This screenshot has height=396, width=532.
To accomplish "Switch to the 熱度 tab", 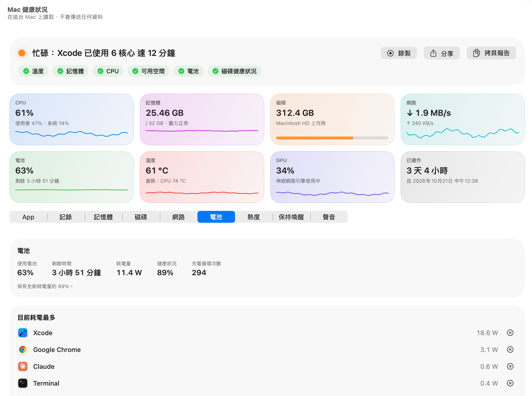I will tap(254, 217).
